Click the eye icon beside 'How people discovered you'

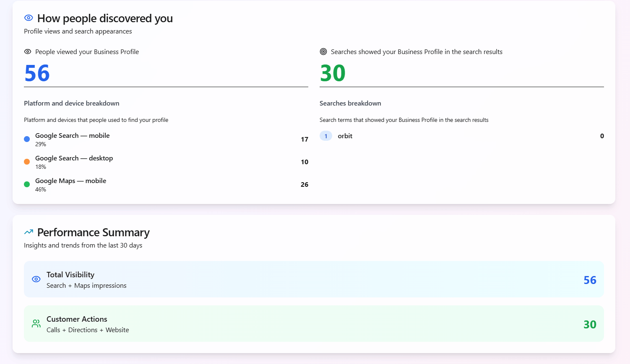29,18
